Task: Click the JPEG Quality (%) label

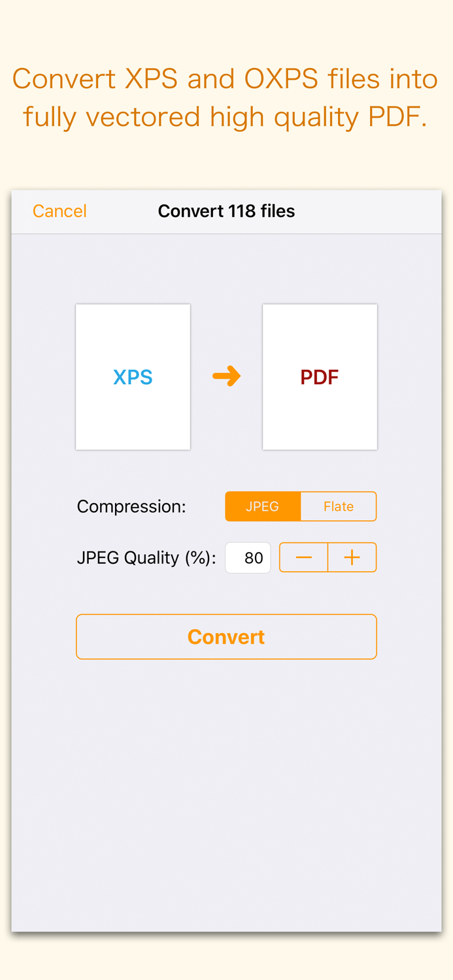Action: (x=146, y=557)
